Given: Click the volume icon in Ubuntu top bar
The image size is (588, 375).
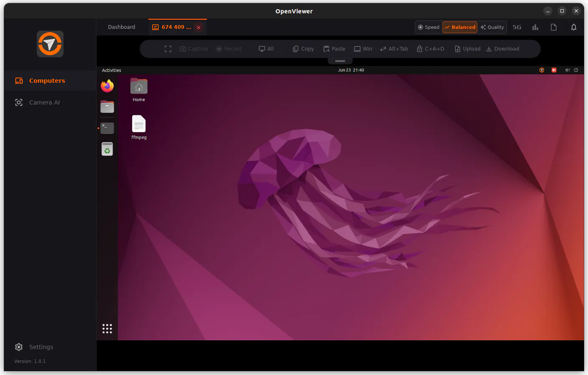Looking at the screenshot, I should tap(568, 70).
